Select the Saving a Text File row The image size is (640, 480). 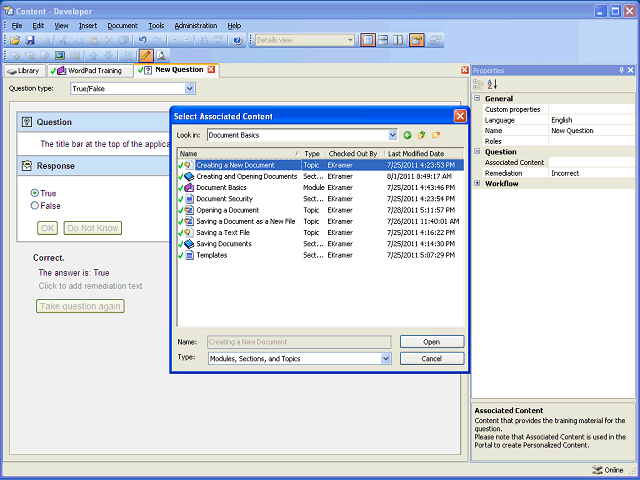(320, 233)
